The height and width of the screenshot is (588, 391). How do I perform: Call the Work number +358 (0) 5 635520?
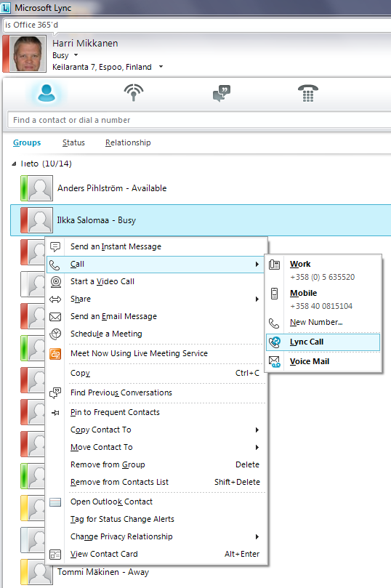coord(323,270)
